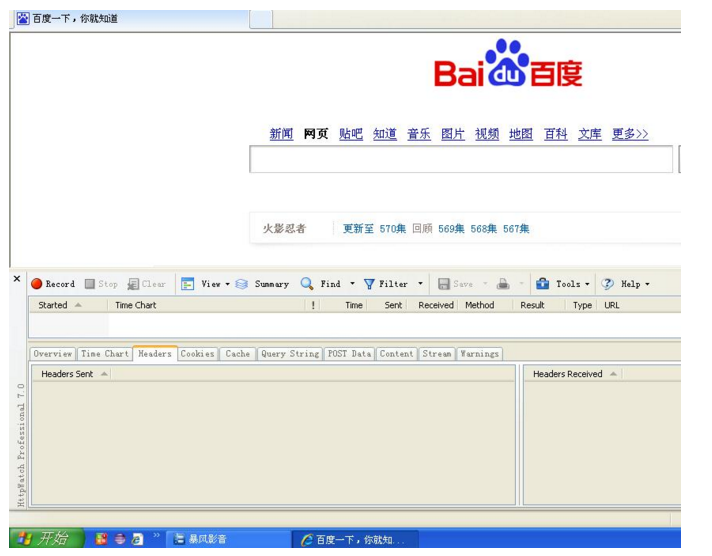The image size is (712, 556).
Task: Open the Overview tab
Action: (53, 353)
